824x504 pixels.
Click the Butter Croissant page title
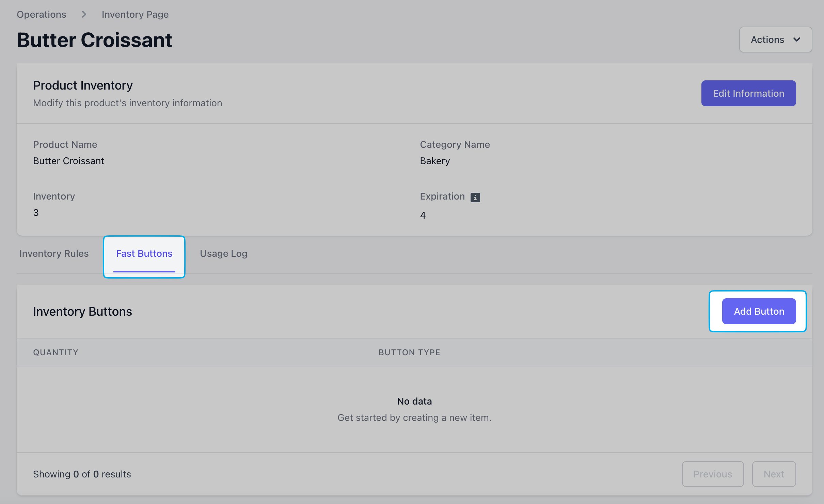95,40
